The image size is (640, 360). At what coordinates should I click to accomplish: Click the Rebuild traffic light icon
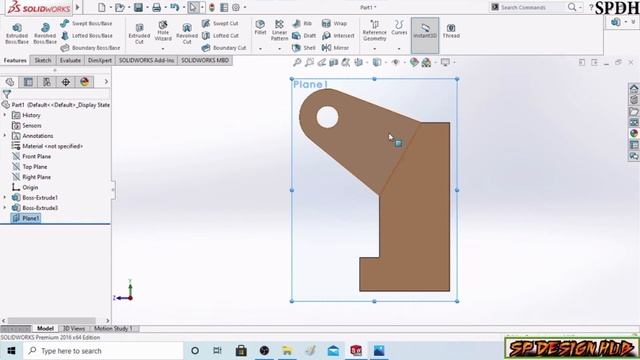click(x=211, y=7)
